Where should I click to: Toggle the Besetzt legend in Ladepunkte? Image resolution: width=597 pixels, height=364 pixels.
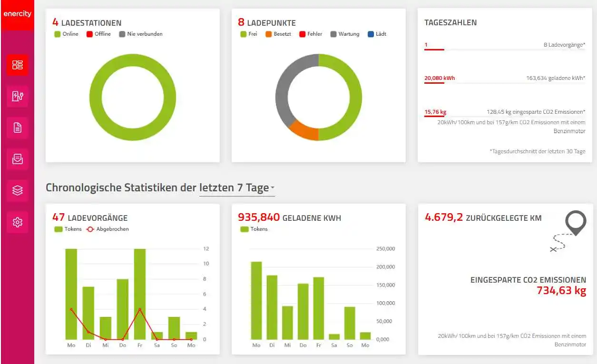pos(278,34)
